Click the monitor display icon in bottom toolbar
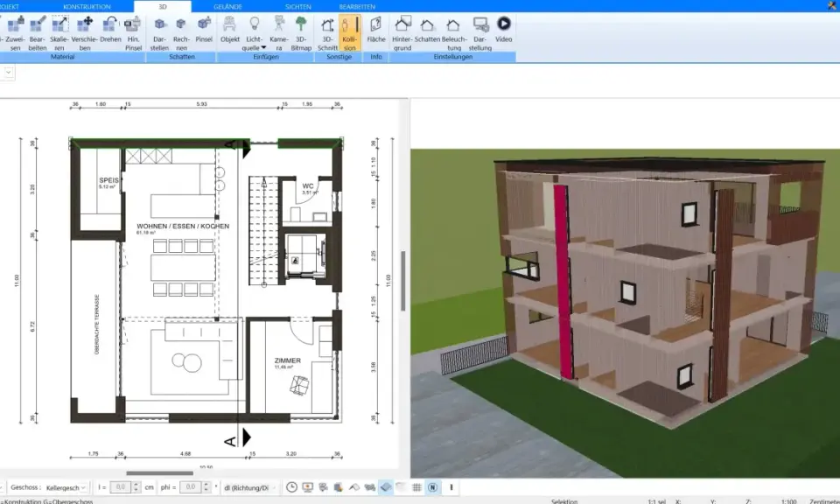 pyautogui.click(x=307, y=486)
